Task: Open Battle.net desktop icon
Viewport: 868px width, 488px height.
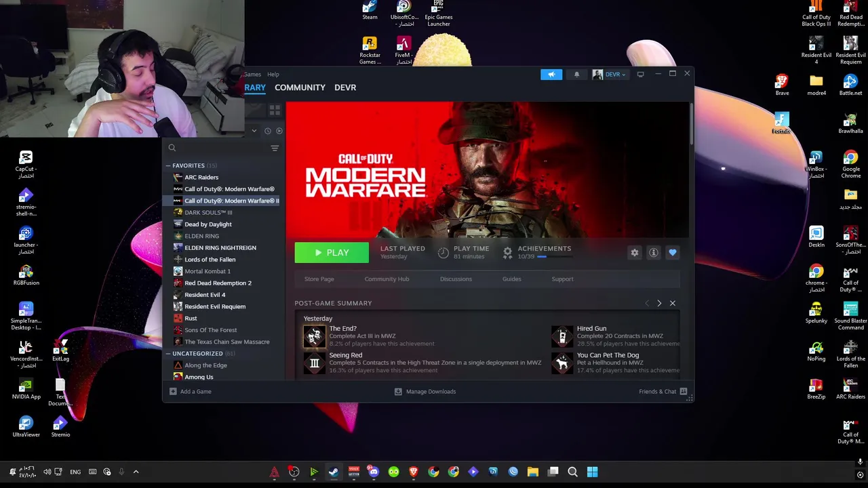Action: [850, 85]
